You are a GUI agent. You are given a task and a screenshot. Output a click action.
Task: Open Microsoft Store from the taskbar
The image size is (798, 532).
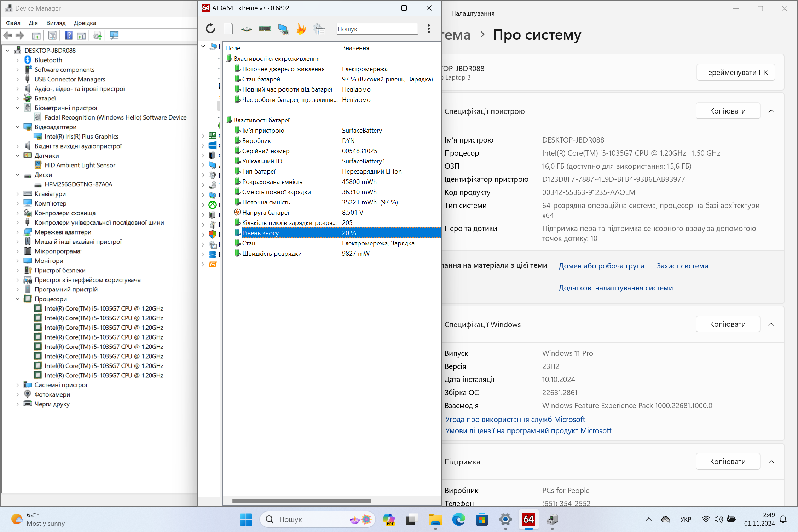[482, 519]
